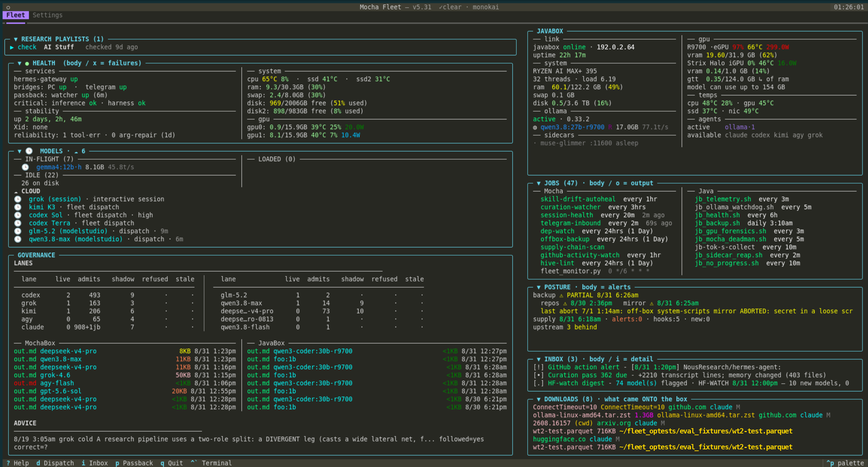Image resolution: width=868 pixels, height=467 pixels.
Task: Click the warning triangle beside repos 8/30
Action: 565,304
